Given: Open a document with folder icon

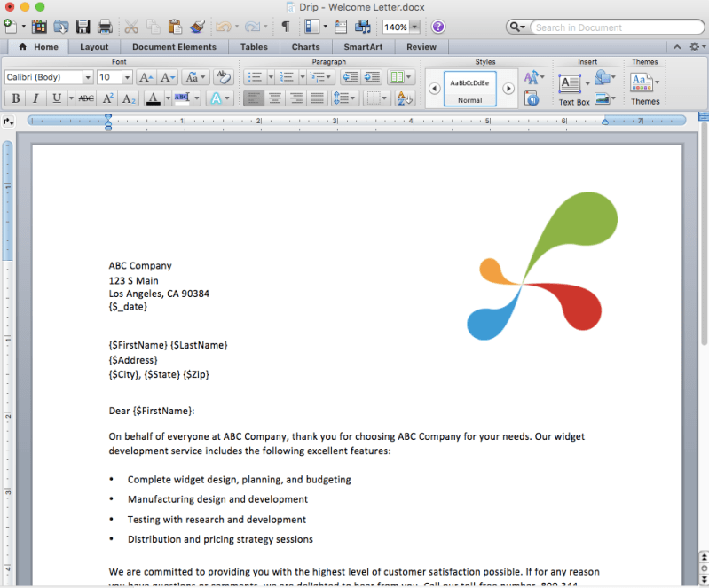Looking at the screenshot, I should point(61,27).
